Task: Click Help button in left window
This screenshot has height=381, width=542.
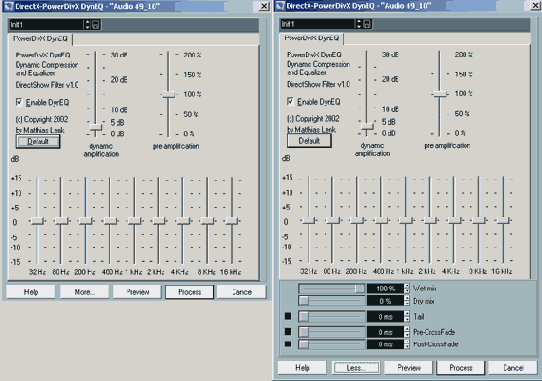Action: pos(31,292)
